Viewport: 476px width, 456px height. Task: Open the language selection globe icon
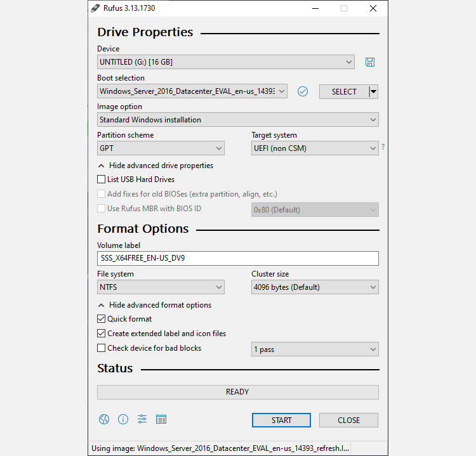pos(104,419)
